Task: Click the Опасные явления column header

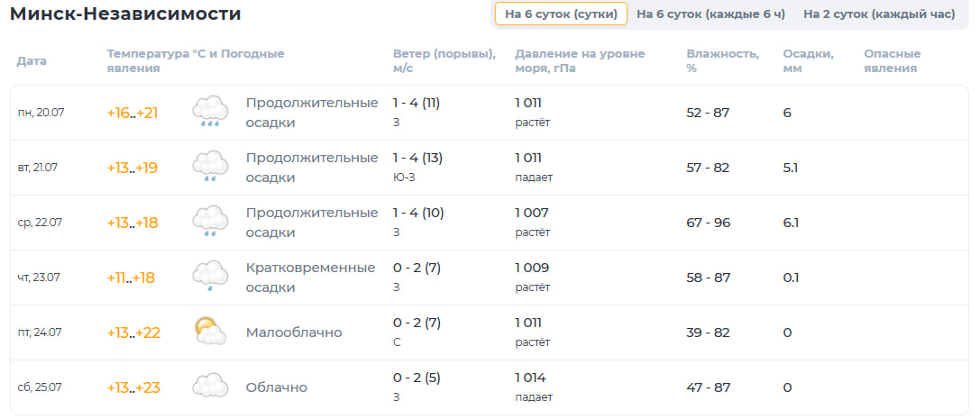Action: pyautogui.click(x=893, y=61)
